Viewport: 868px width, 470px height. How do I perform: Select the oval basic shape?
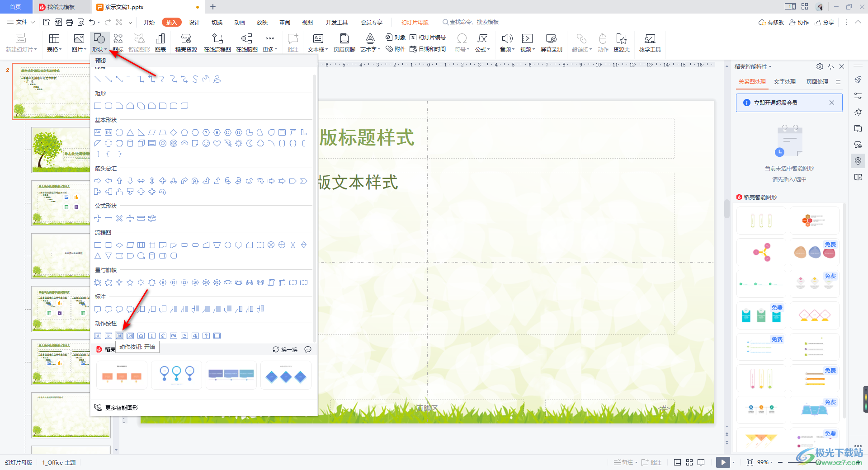[x=119, y=132]
